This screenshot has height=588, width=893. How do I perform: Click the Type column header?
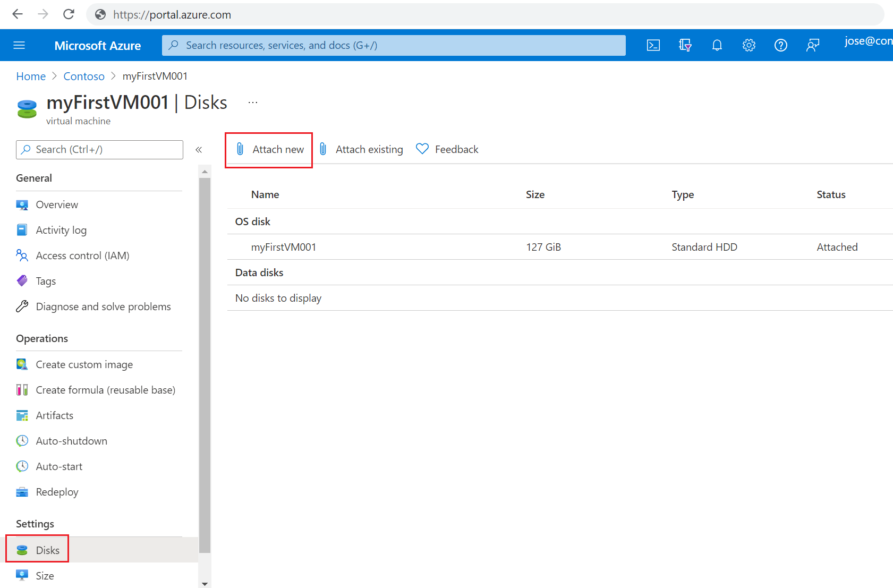click(x=683, y=194)
